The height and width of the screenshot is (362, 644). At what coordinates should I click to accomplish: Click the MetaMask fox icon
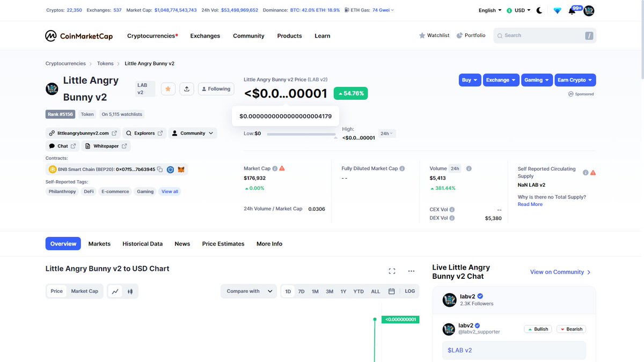pos(181,169)
